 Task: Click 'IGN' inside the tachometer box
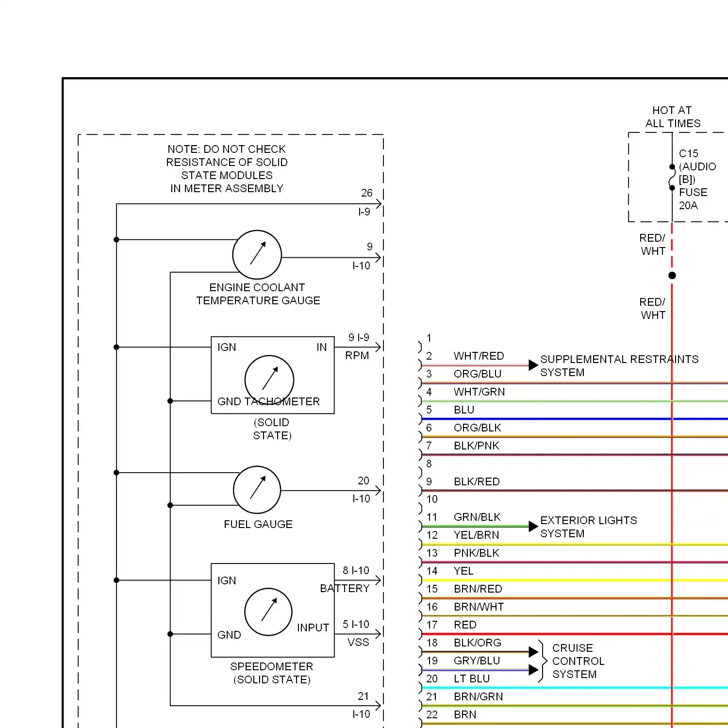coord(227,347)
